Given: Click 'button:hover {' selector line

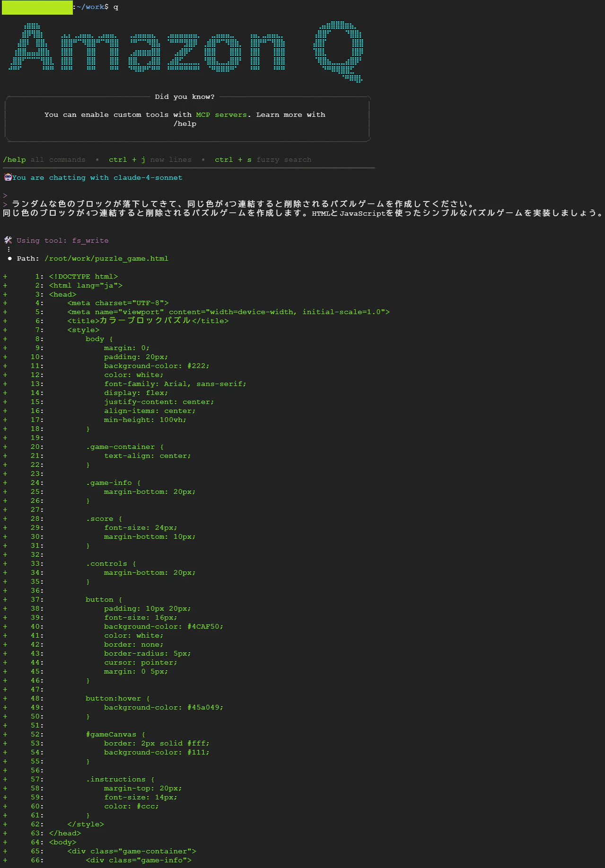Looking at the screenshot, I should 118,698.
